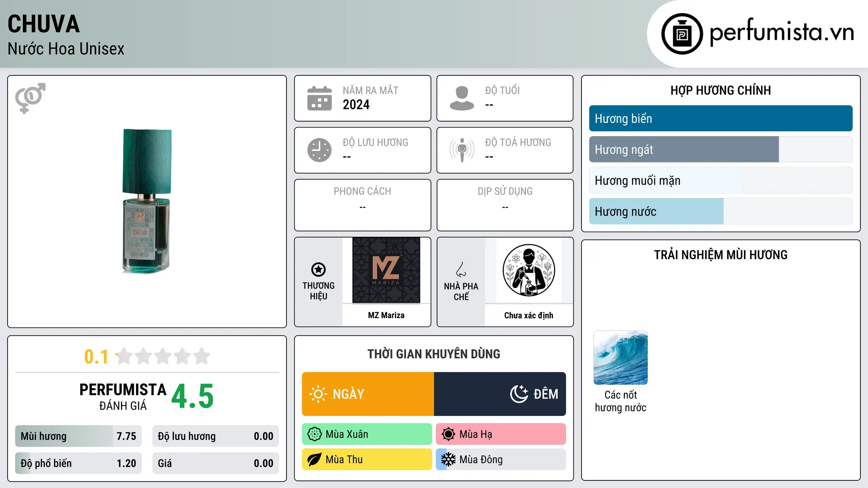Click the Hương ngát accord bar
The height and width of the screenshot is (488, 868).
[x=721, y=150]
